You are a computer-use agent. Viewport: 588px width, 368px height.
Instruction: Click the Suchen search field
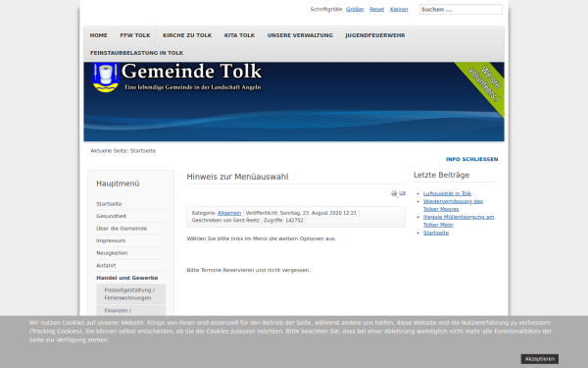(461, 10)
